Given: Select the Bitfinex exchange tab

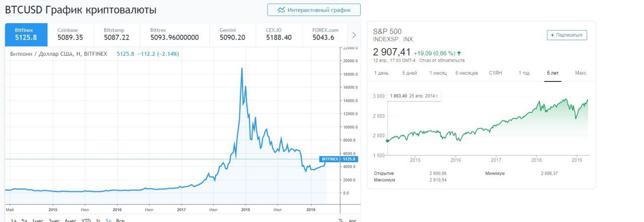Looking at the screenshot, I should 26,34.
